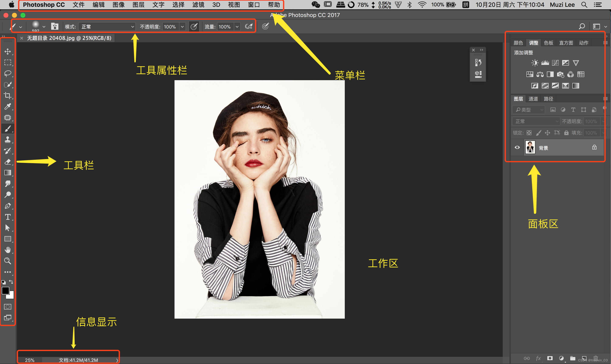Add a Brightness/Contrast adjustment
Screen dimensions: 611x364
(x=535, y=63)
